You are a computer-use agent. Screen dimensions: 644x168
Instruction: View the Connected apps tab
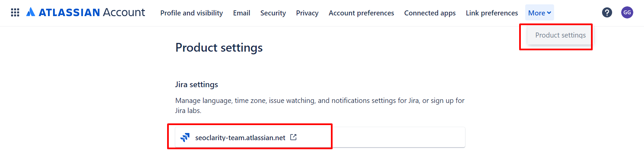430,13
